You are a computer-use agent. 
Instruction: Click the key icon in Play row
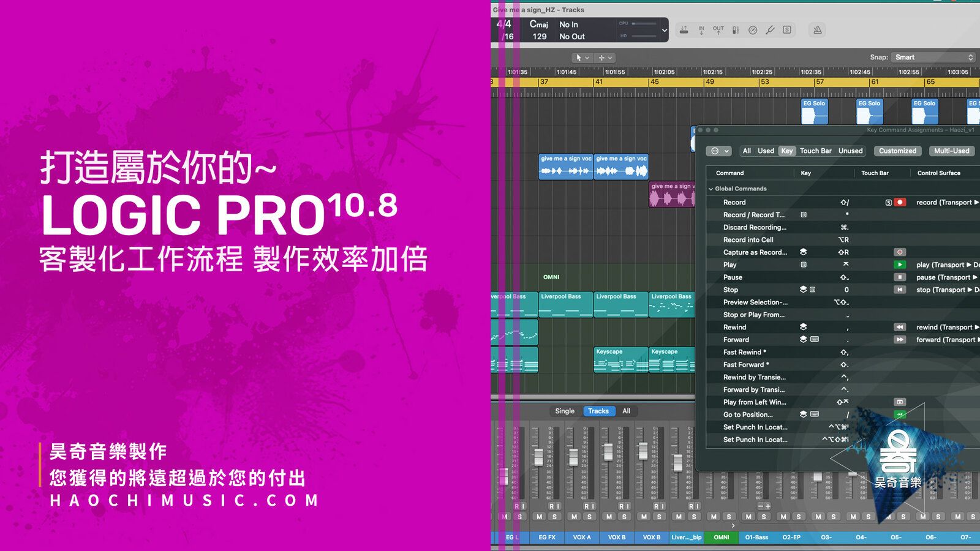click(x=804, y=264)
